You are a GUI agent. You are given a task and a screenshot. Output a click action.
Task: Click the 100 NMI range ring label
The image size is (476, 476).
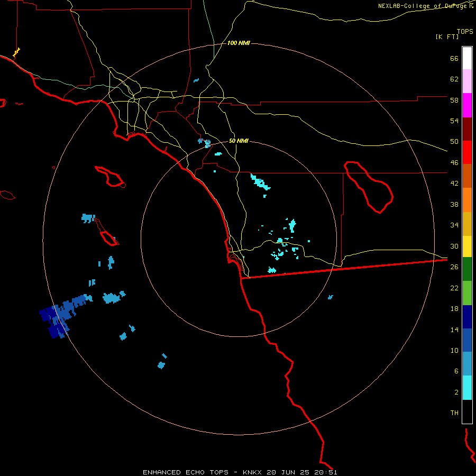point(239,43)
